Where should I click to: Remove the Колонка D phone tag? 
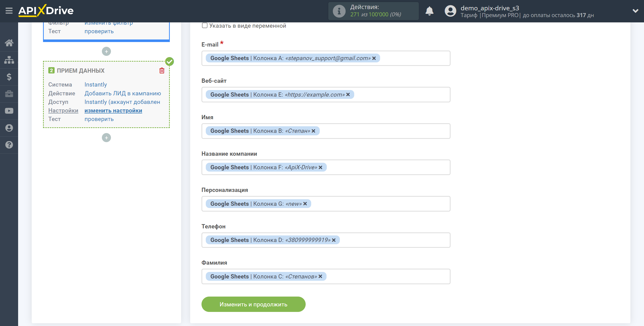(334, 240)
